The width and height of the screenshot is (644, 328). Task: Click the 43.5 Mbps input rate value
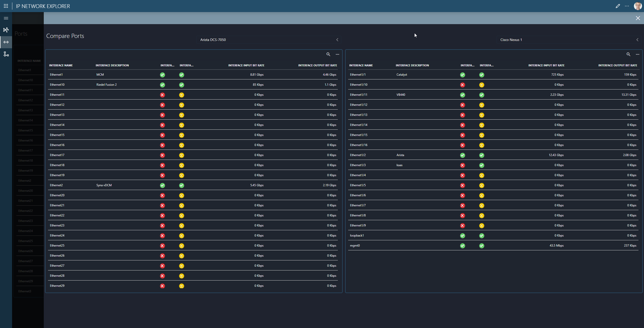[556, 246]
